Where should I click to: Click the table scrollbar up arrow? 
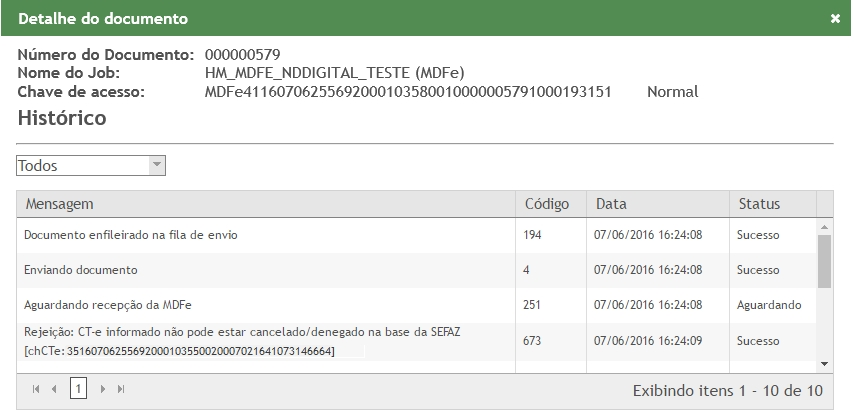click(825, 227)
